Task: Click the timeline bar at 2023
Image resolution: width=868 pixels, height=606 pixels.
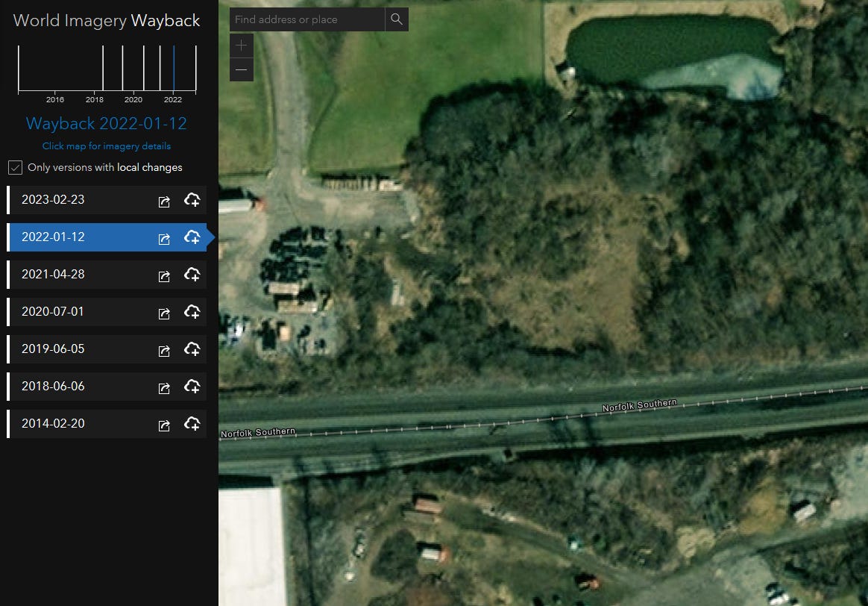Action: [x=196, y=68]
